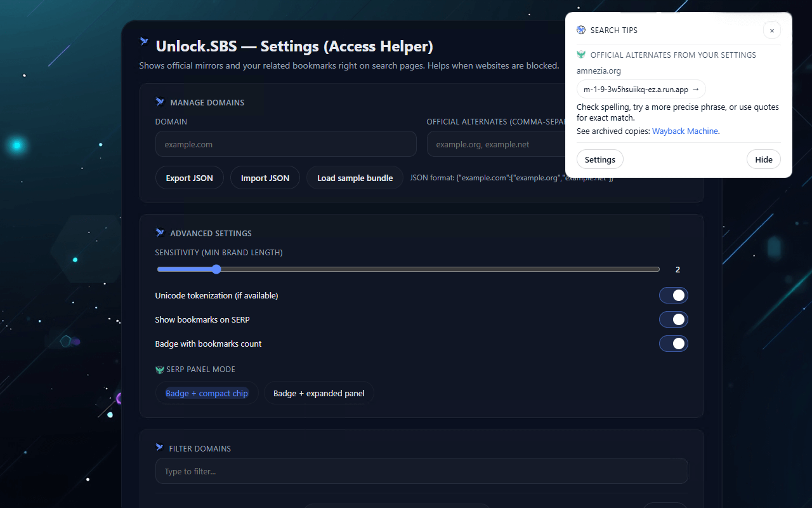Click the bird icon next to Manage Domains
Image resolution: width=812 pixels, height=508 pixels.
[160, 102]
